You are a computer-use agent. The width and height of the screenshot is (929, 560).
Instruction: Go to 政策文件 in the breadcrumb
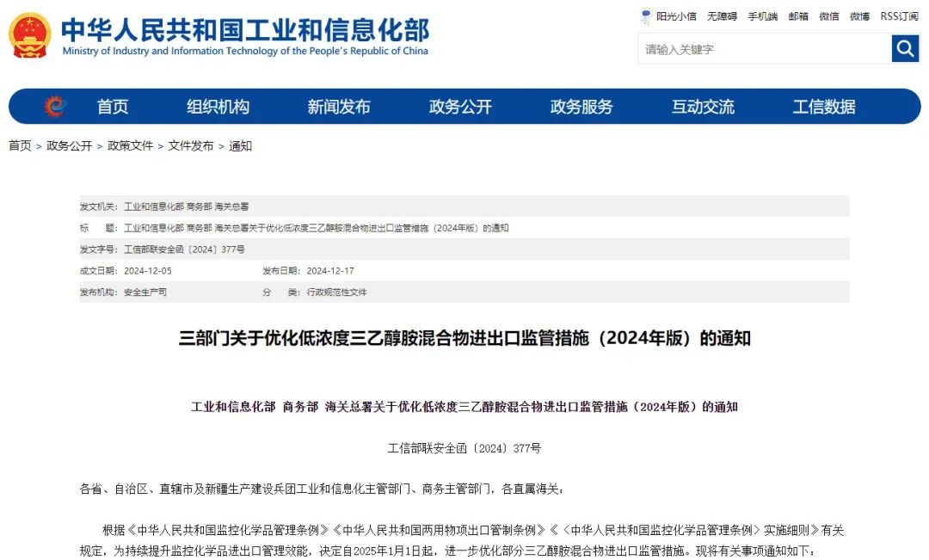tap(131, 145)
